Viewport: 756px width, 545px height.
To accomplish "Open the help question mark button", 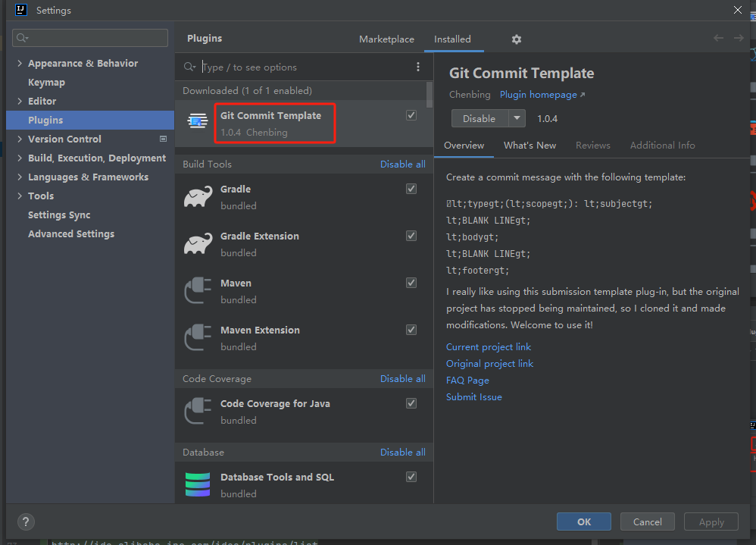I will [26, 522].
